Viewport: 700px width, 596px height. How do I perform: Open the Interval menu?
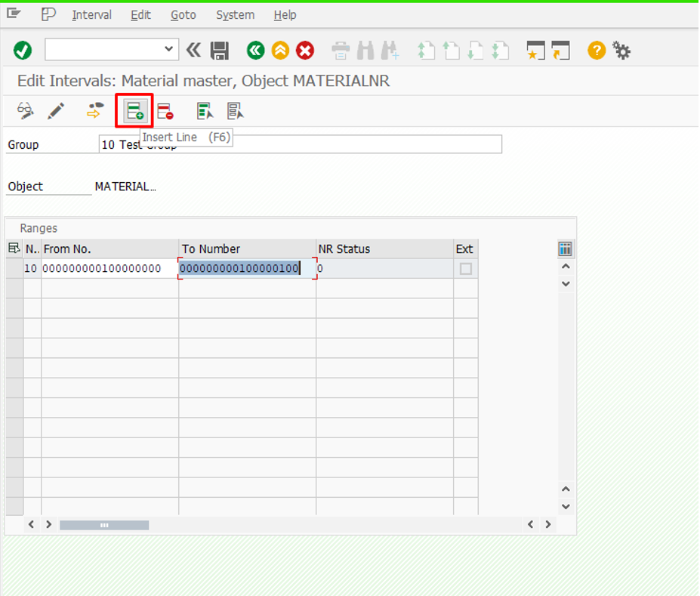(x=91, y=15)
